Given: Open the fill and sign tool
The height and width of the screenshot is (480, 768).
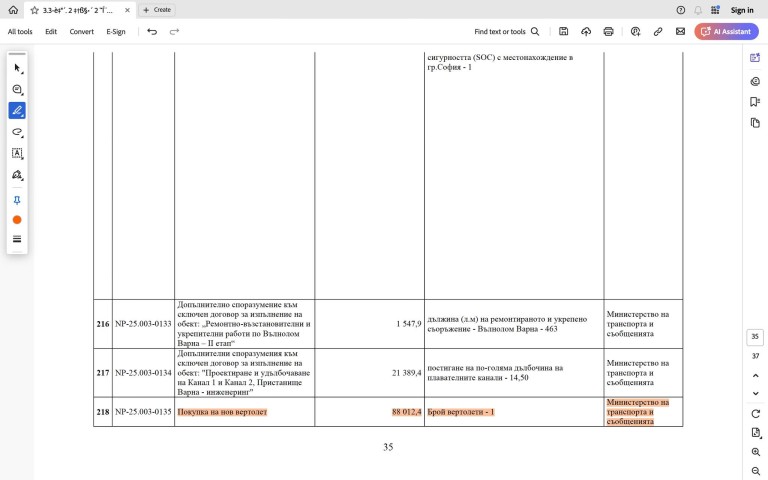Looking at the screenshot, I should pos(17,175).
